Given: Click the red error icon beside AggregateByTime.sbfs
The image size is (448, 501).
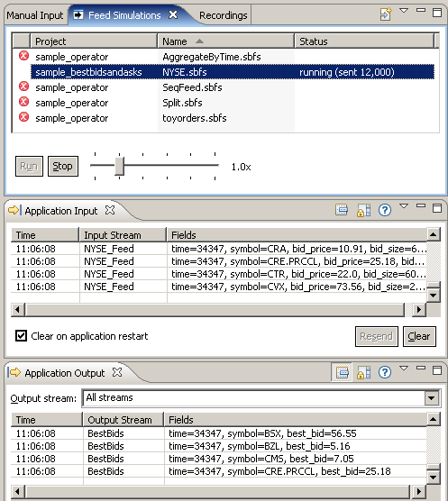Looking at the screenshot, I should coord(23,56).
